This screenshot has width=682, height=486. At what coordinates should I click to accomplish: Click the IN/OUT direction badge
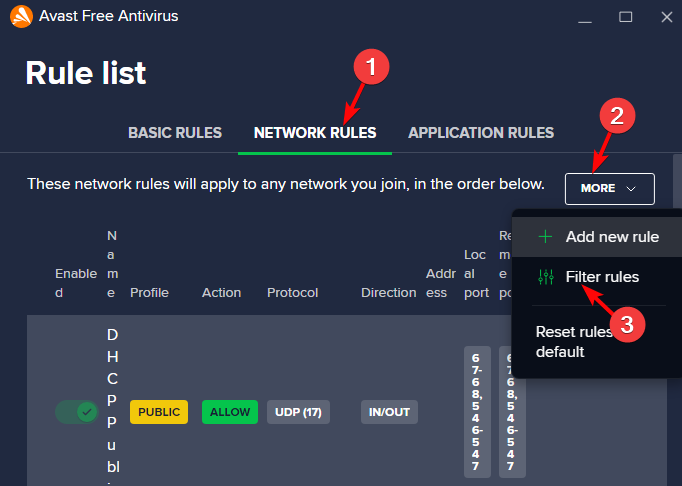tap(389, 412)
